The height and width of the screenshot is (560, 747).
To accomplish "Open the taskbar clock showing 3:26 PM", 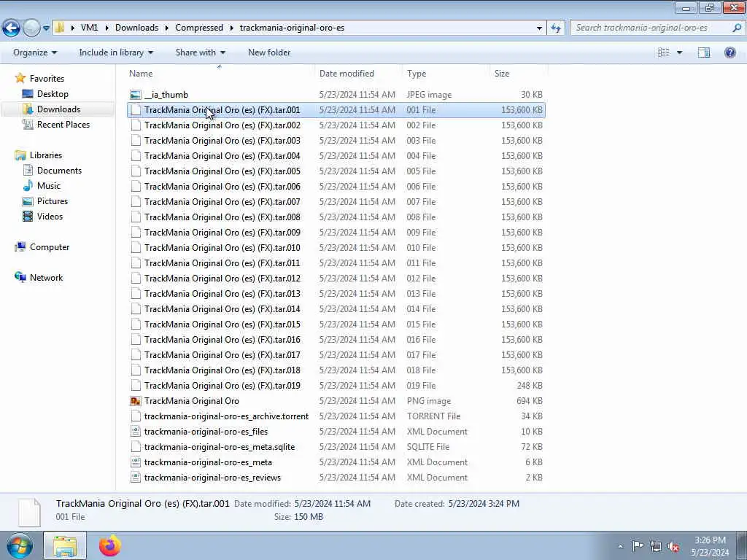I will pyautogui.click(x=710, y=546).
